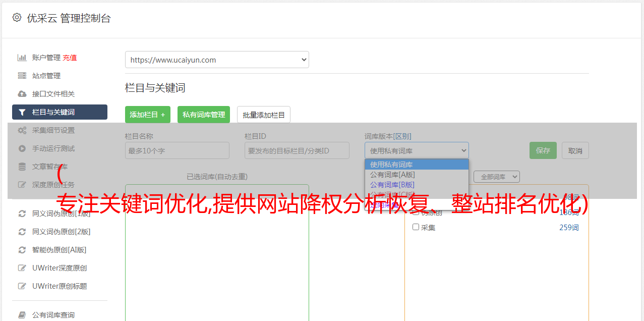Focus the 栏目ID input field
This screenshot has width=644, height=321.
[297, 150]
